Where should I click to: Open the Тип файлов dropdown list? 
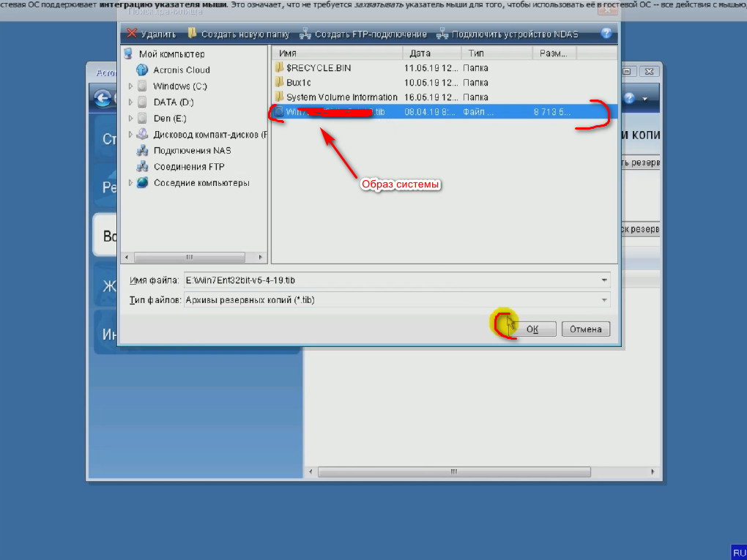(604, 300)
